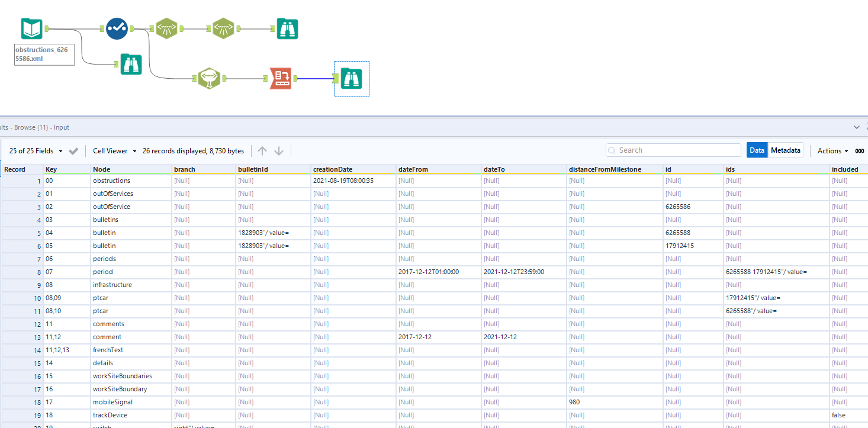Apply field selection with the checkmark icon
Viewport: 868px width, 428px height.
73,150
